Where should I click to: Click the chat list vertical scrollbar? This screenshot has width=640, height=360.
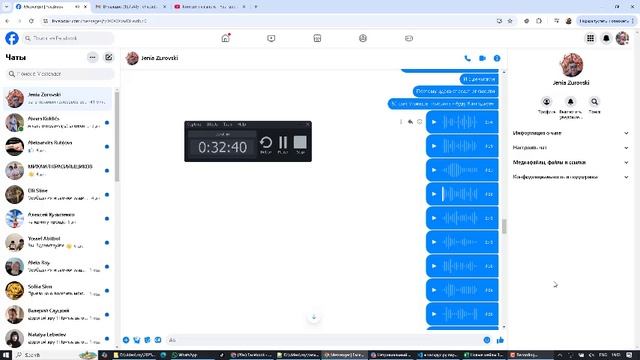[117, 137]
